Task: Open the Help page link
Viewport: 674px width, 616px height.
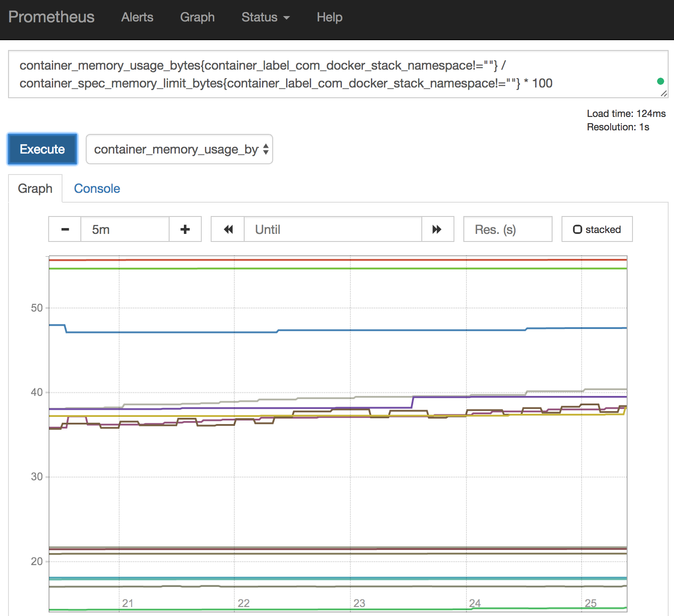Action: [329, 17]
